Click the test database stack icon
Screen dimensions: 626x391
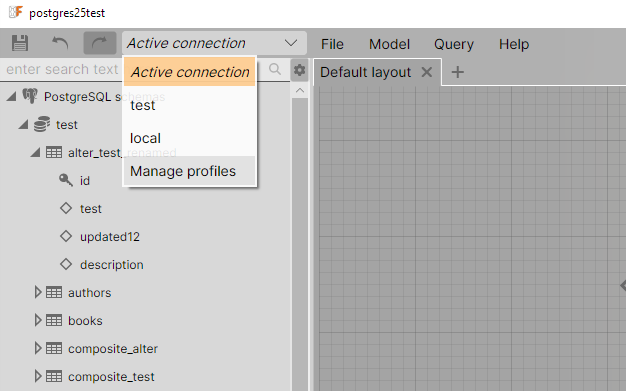pos(42,124)
